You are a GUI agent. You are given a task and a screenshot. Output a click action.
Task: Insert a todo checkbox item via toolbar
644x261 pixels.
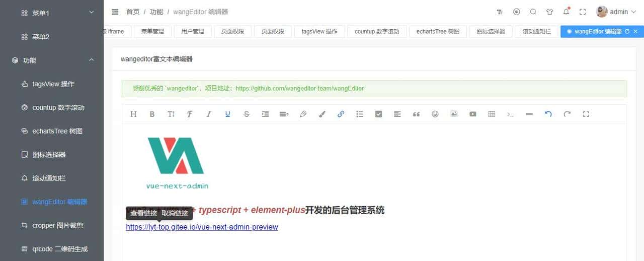click(x=378, y=114)
